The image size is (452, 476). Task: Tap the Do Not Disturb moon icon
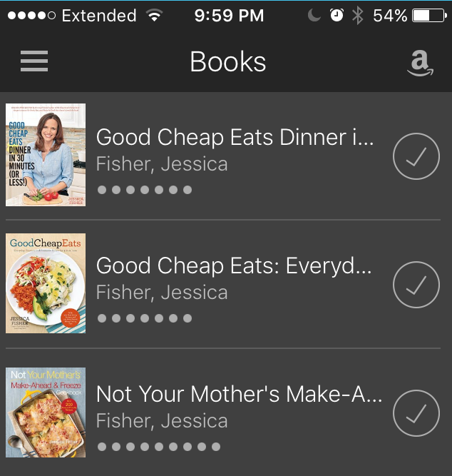314,15
